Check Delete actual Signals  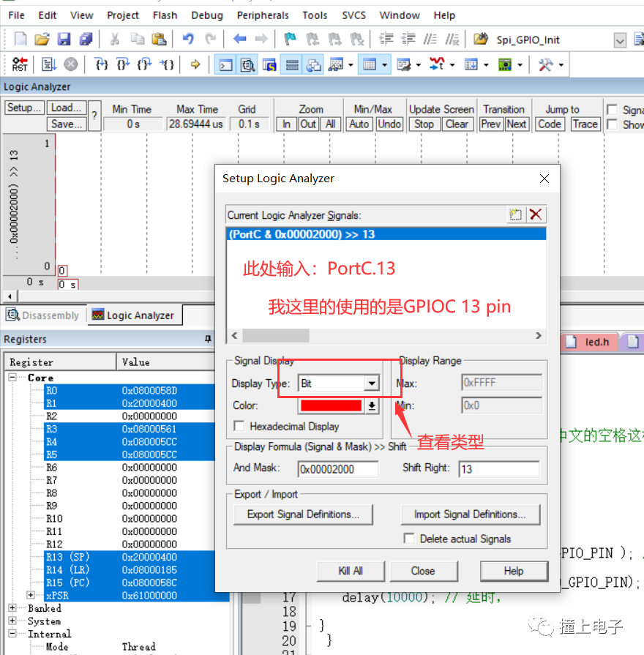click(408, 538)
